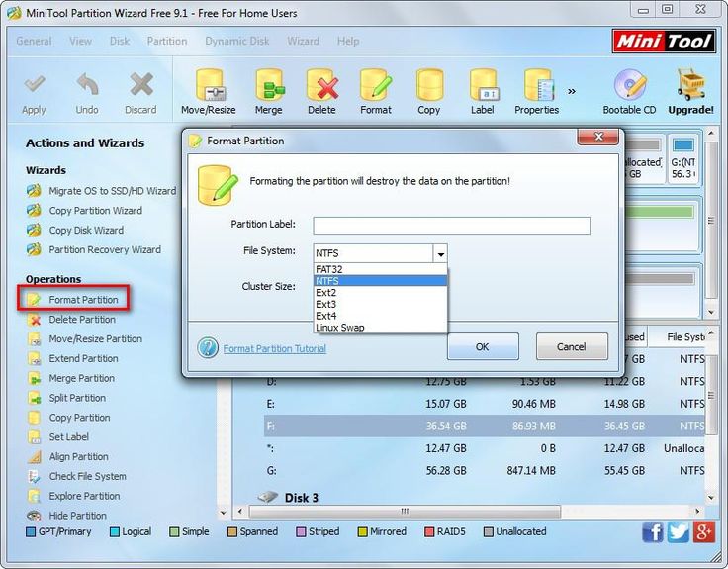Screen dimensions: 728x569
Task: Click the MiniTool logo banner
Action: tap(665, 42)
